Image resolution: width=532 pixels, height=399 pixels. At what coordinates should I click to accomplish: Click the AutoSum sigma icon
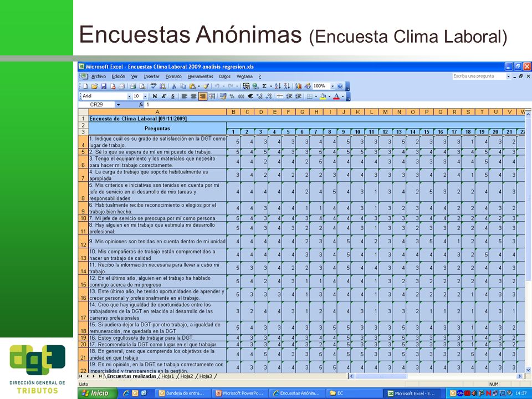tap(264, 86)
